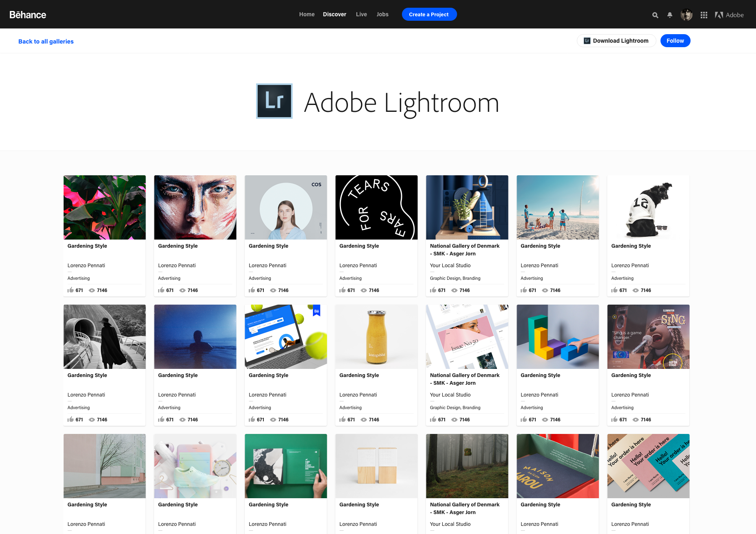Open beach rocket launch thumbnail
Screen dimensions: 756x534
[558, 207]
